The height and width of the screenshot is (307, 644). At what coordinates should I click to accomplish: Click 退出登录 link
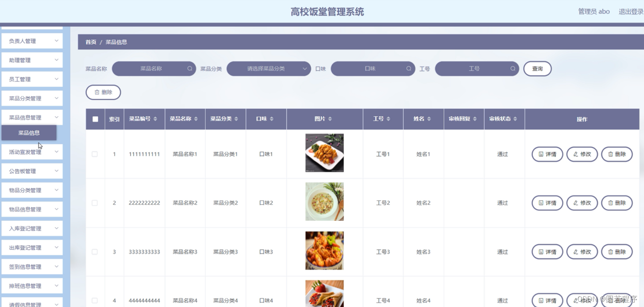631,11
